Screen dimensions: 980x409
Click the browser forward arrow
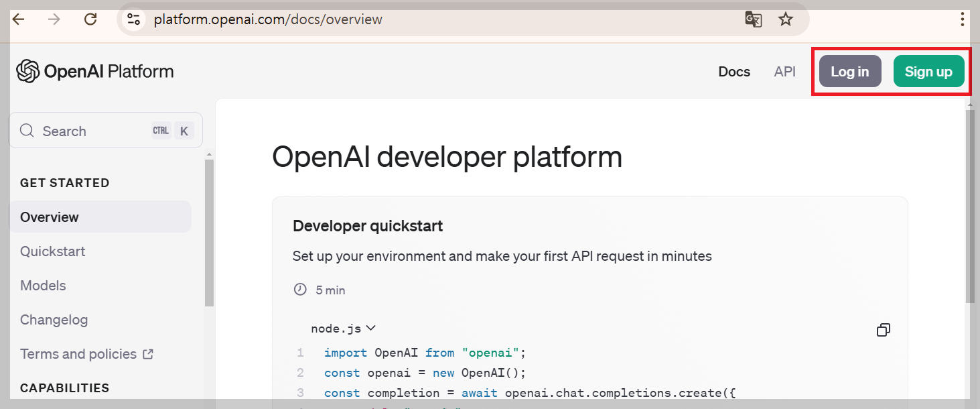(x=54, y=19)
